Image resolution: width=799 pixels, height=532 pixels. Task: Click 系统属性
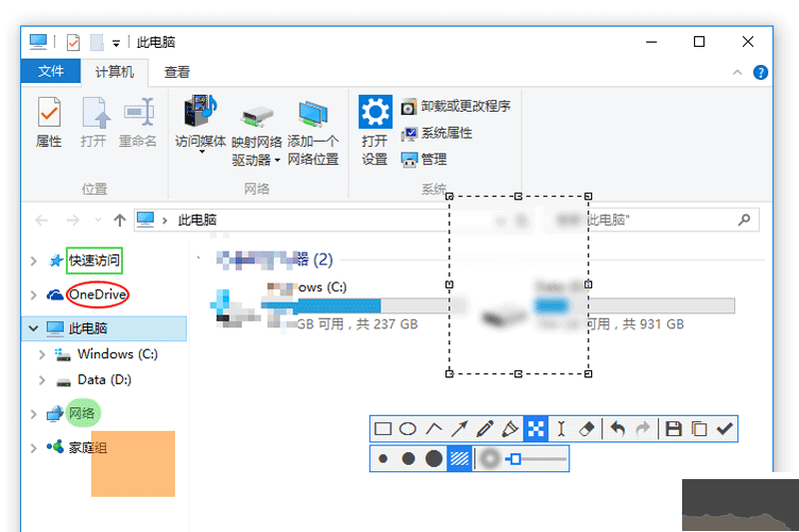pos(436,134)
